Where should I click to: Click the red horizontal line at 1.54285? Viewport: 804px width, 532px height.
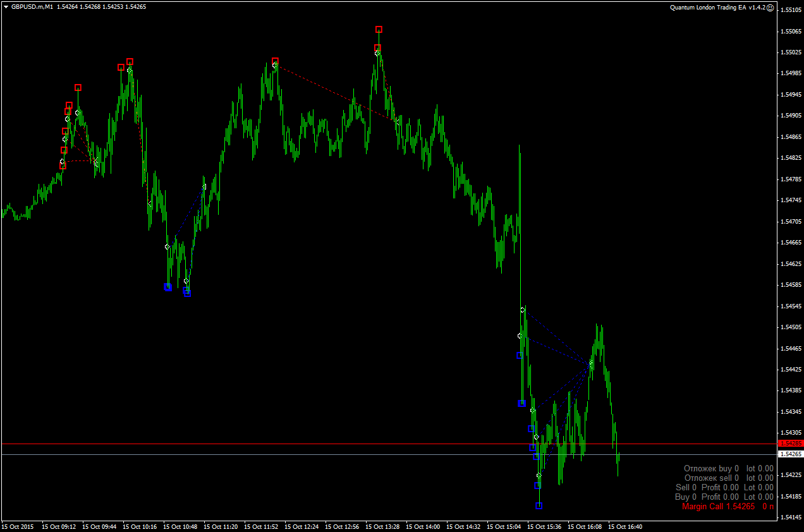(x=389, y=444)
